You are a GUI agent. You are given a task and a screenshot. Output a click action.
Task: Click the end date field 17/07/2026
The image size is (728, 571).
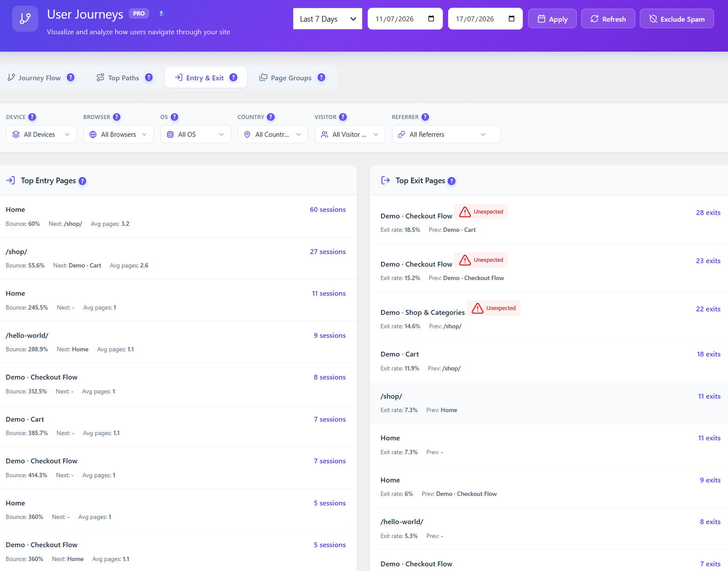[485, 19]
